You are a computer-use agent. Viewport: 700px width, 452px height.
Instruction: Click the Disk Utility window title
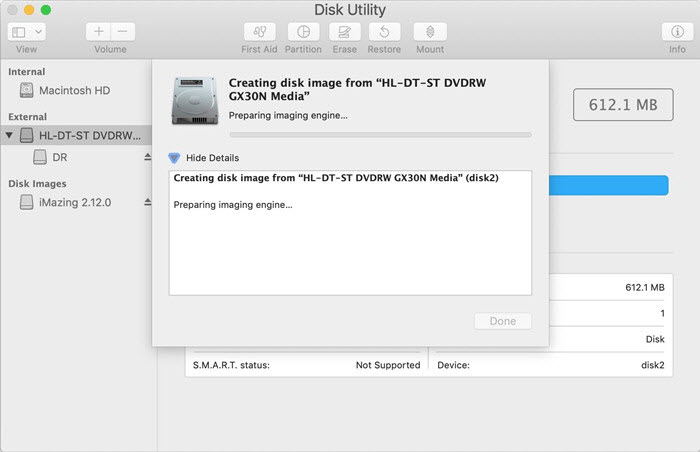tap(350, 10)
